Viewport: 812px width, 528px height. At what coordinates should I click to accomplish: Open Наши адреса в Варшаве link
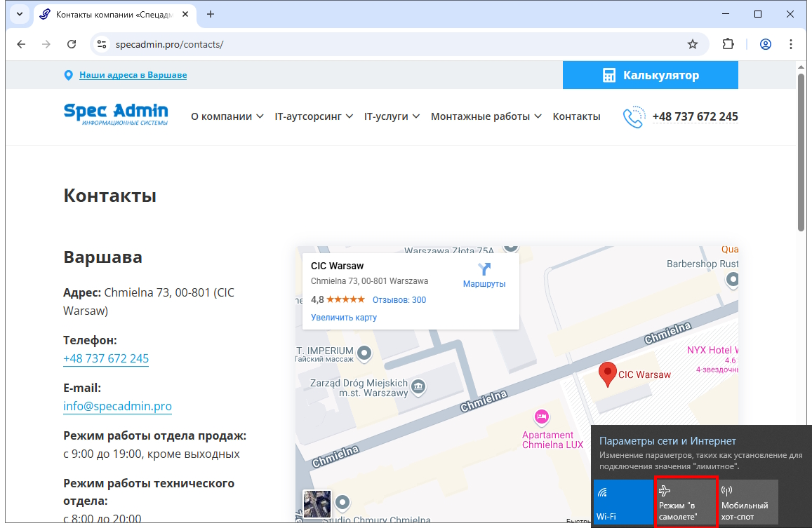pos(133,75)
